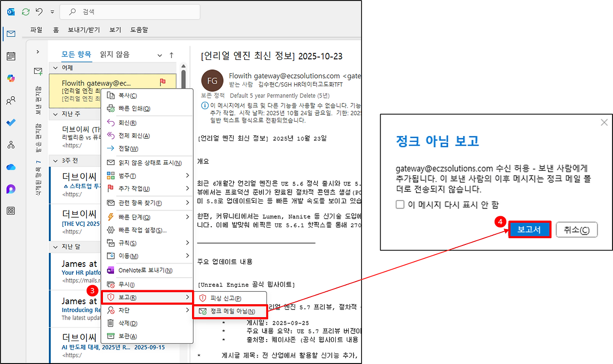Switch to 읽지 않음 tab
Image resolution: width=613 pixels, height=364 pixels.
coord(114,54)
